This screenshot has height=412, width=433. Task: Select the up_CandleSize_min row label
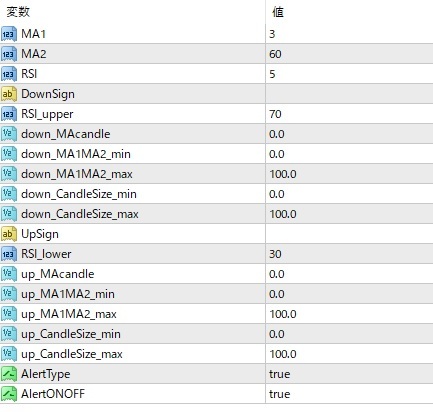click(71, 334)
